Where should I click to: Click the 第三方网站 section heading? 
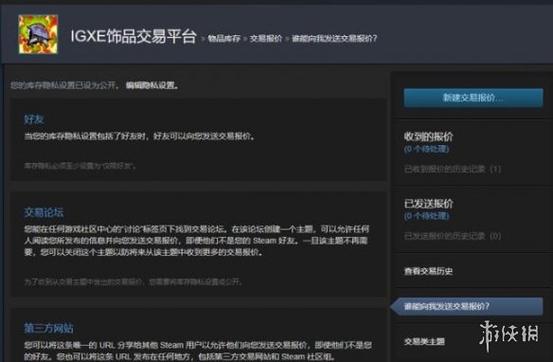(49, 328)
